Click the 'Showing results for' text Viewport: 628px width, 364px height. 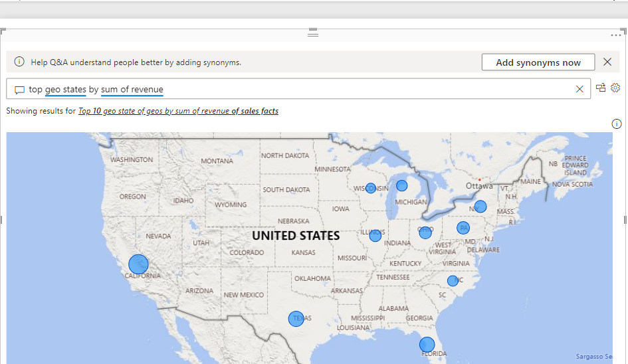point(41,111)
